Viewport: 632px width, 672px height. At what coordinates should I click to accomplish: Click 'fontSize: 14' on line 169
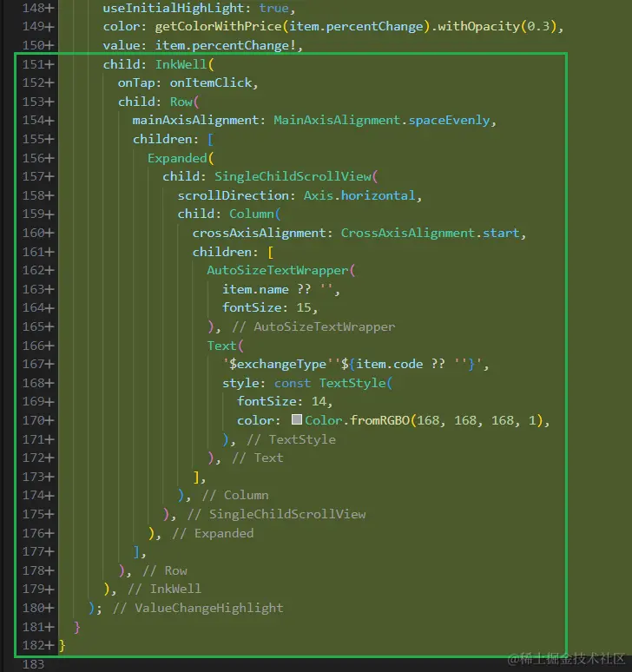coord(281,401)
